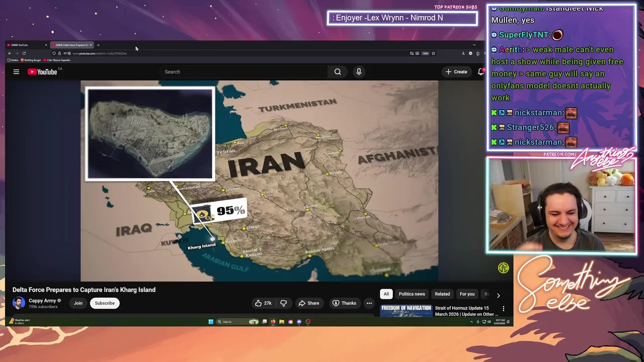Show hidden system tray icons chevron

[471, 322]
